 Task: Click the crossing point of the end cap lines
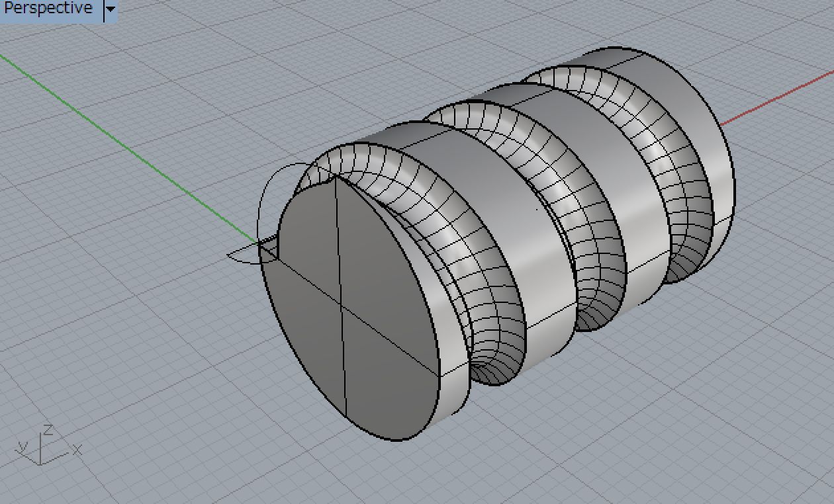tap(342, 306)
